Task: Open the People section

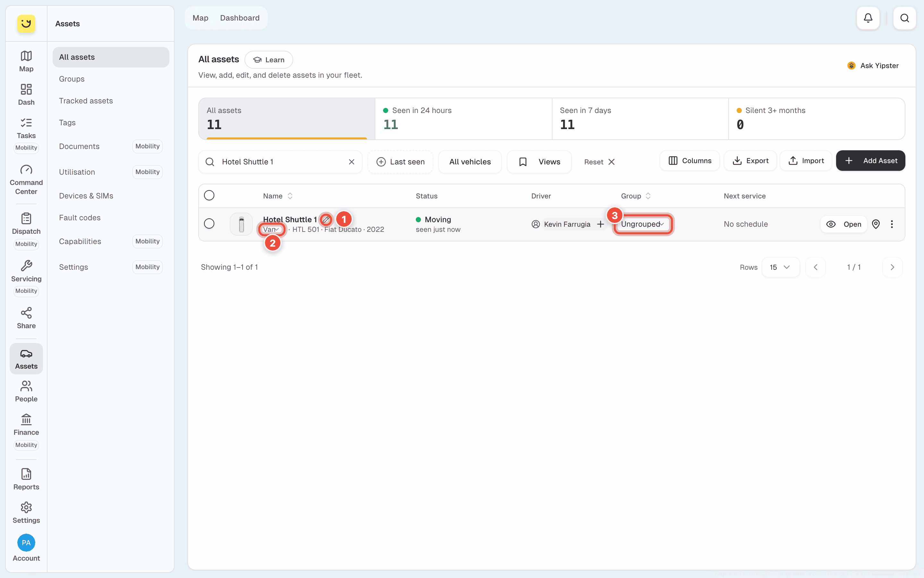Action: 26,391
